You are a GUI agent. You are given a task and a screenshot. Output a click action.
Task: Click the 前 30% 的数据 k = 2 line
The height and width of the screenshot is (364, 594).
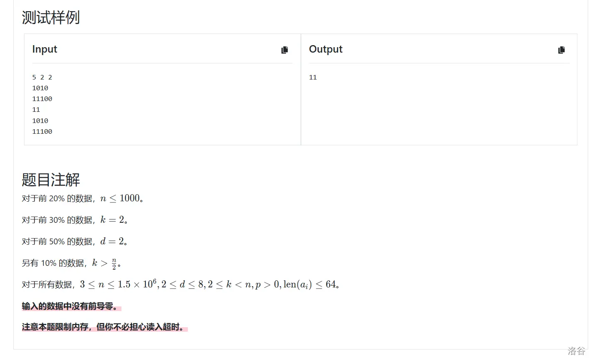(75, 220)
